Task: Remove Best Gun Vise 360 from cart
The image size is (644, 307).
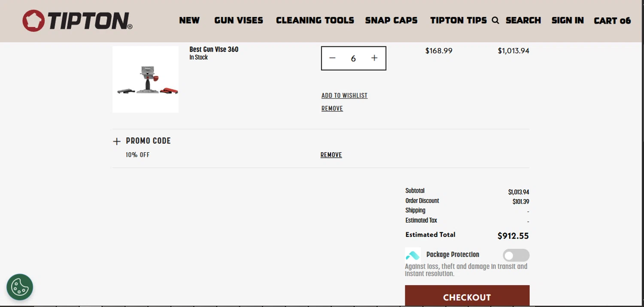Action: tap(332, 108)
